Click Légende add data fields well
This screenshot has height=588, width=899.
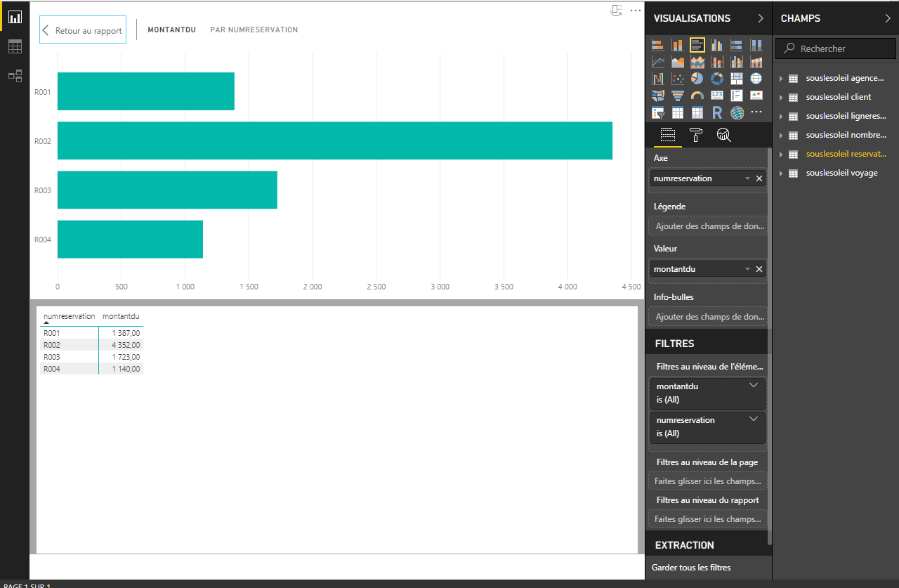(708, 226)
